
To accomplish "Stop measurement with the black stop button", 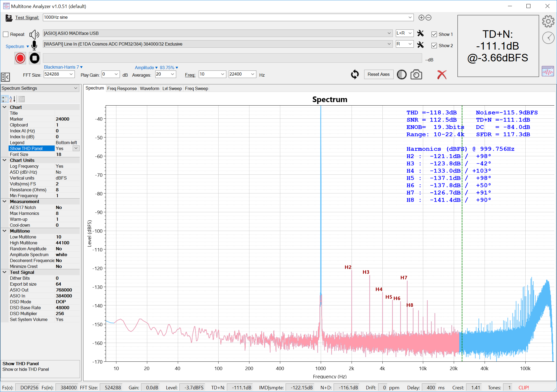I will coord(35,58).
